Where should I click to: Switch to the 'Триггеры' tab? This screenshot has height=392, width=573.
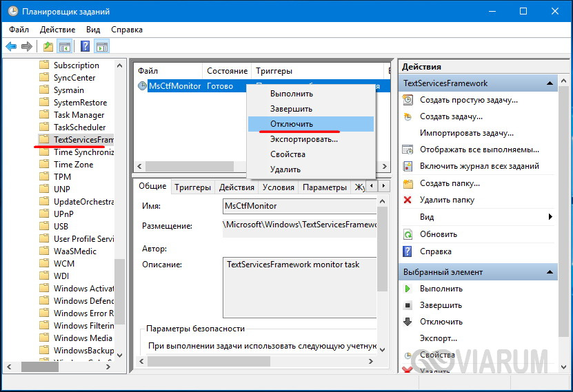point(192,187)
